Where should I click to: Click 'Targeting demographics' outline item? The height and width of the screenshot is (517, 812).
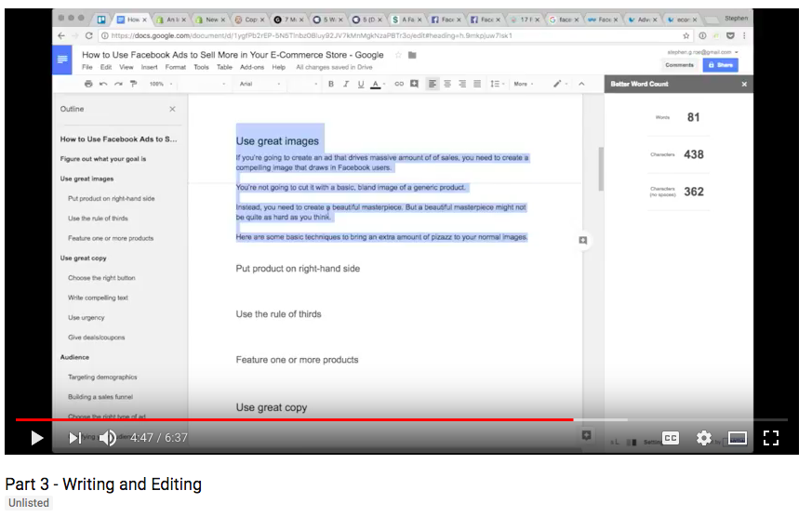coord(102,378)
